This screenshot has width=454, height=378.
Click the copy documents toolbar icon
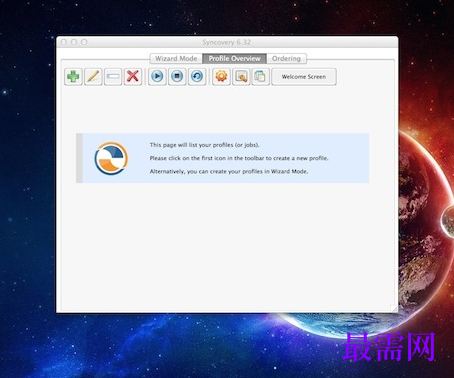(x=260, y=77)
